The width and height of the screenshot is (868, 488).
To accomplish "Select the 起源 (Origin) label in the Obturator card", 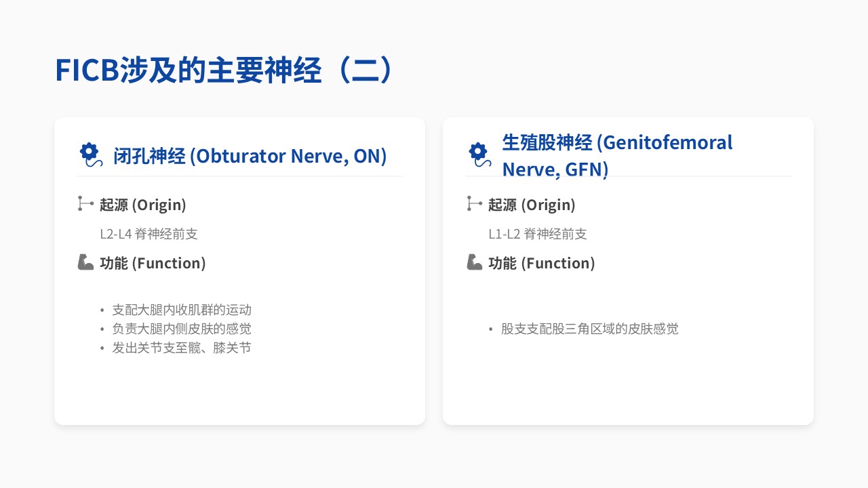I will click(x=142, y=205).
